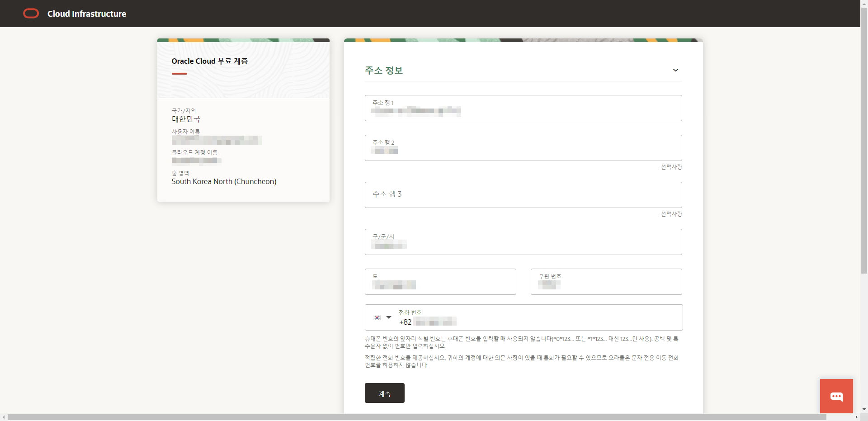868x421 pixels.
Task: Click the 홈 영역 label
Action: click(180, 173)
